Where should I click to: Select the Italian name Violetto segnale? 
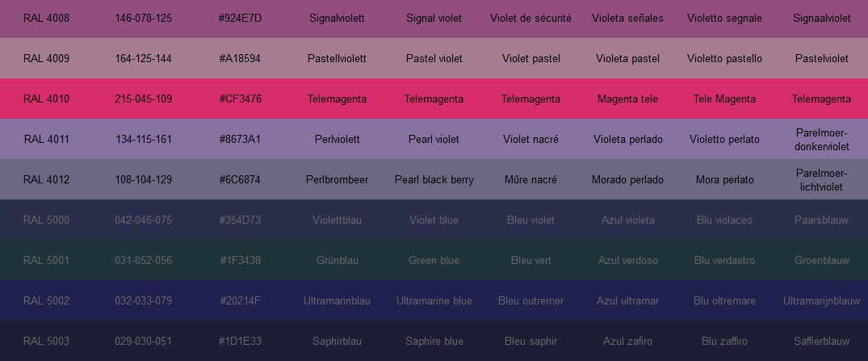[724, 18]
